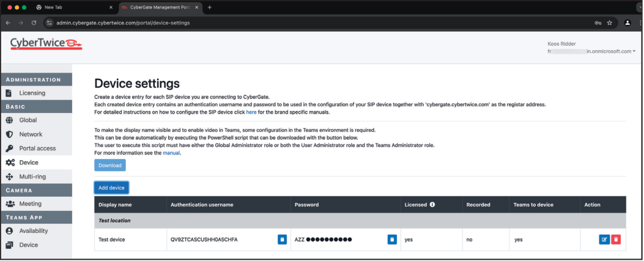Open the 'manual' link
The width and height of the screenshot is (644, 261).
tap(171, 153)
